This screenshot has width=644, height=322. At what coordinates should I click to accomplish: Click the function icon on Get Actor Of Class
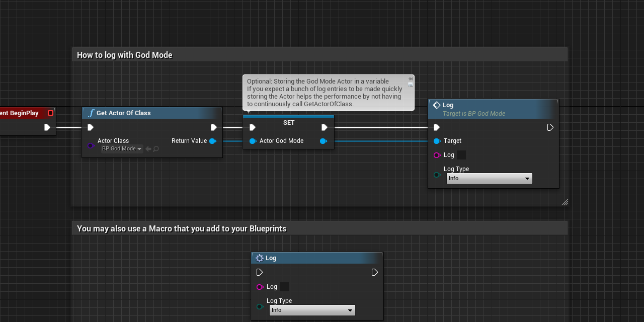91,113
